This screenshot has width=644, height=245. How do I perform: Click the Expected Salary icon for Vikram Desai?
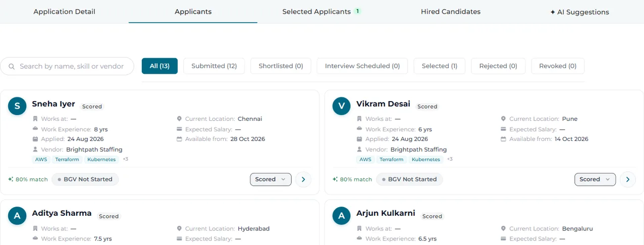503,129
